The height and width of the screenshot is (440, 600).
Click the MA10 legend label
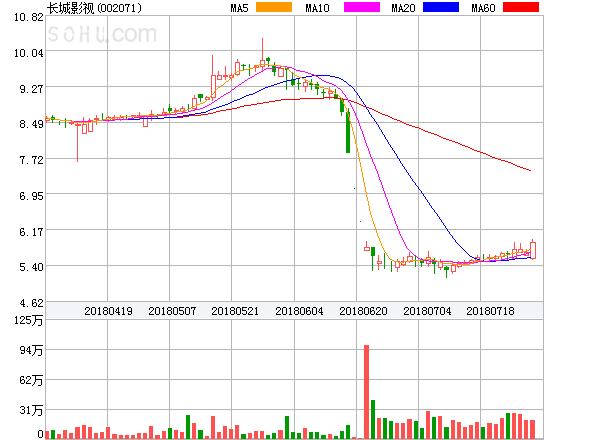point(317,8)
